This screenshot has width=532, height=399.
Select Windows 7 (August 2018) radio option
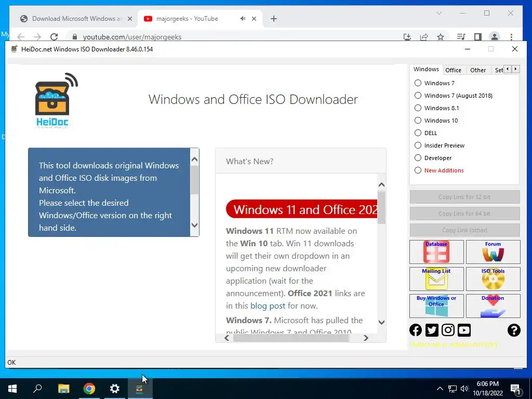coord(418,96)
